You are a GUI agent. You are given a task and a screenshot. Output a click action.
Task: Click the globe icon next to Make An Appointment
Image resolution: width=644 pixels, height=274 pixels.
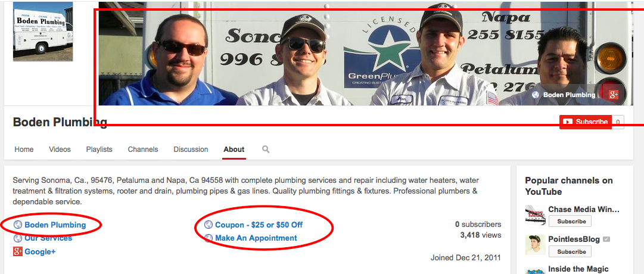pos(209,238)
